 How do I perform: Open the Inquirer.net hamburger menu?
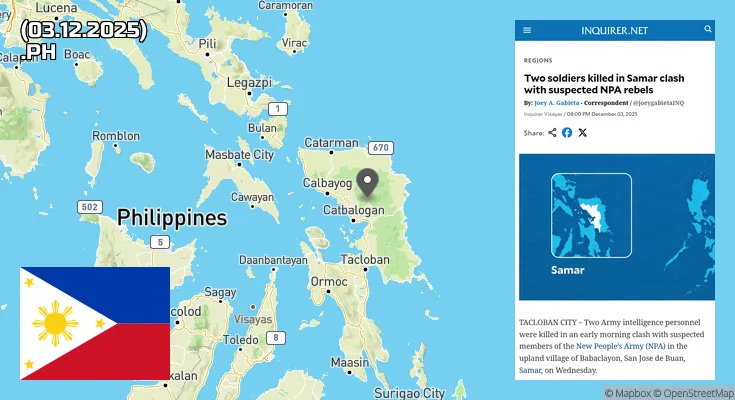[527, 30]
